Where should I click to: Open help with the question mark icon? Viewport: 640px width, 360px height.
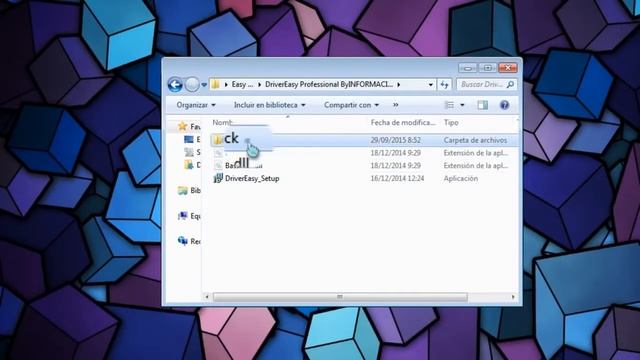(504, 105)
